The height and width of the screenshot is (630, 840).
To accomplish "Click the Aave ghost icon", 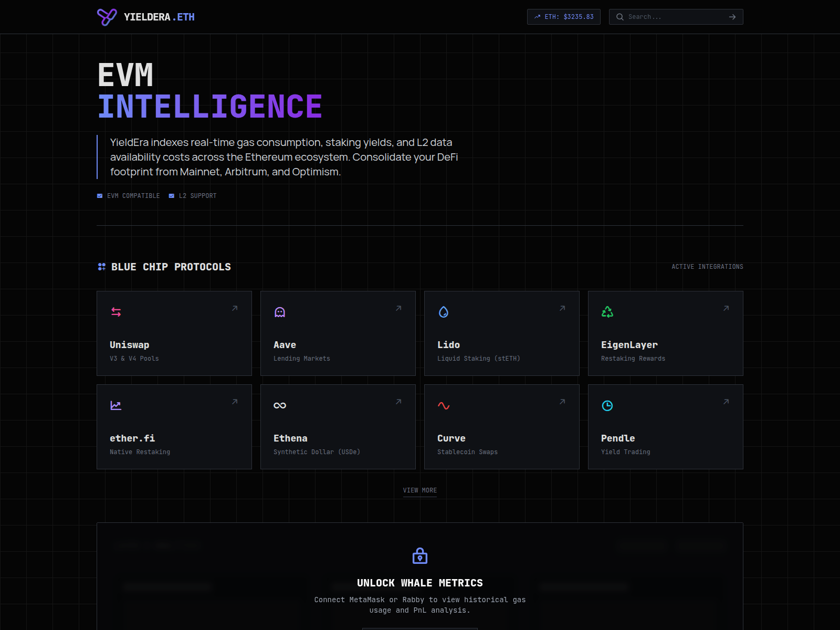I will click(280, 312).
